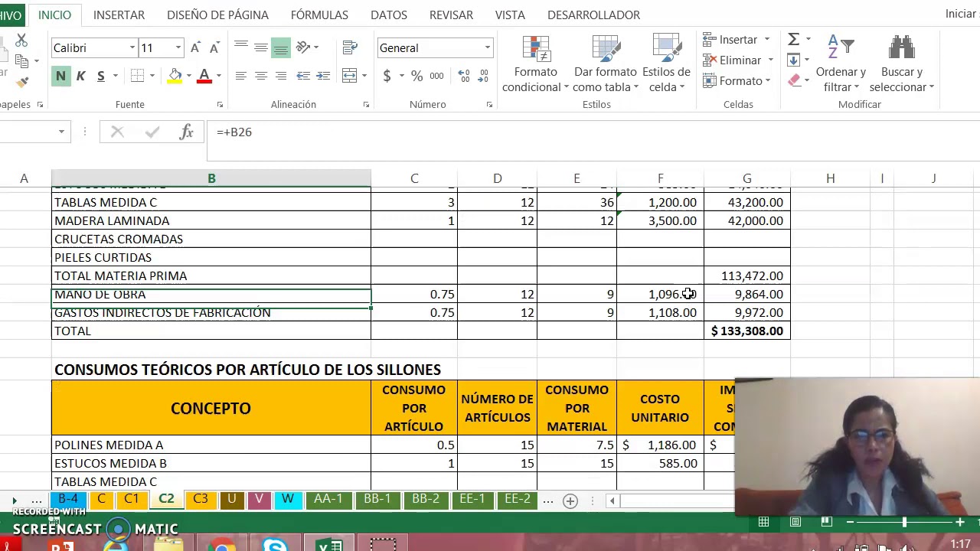The height and width of the screenshot is (551, 980).
Task: Increase decimal places
Action: (464, 76)
